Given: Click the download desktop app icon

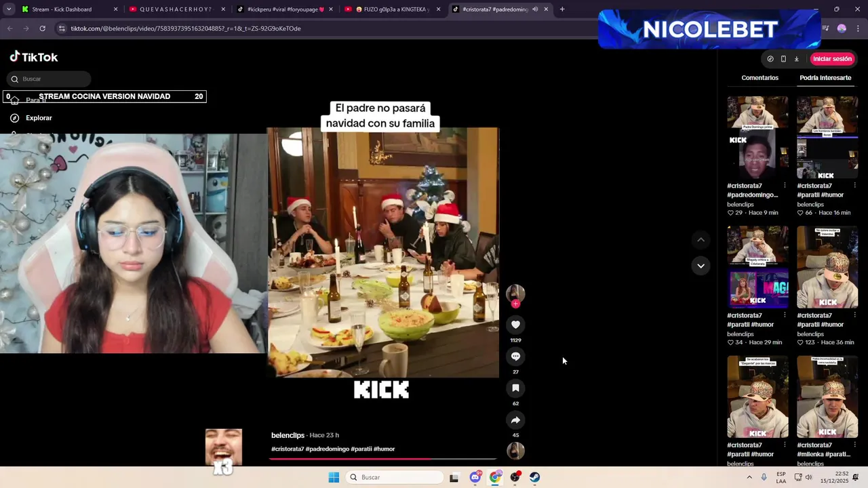Looking at the screenshot, I should click(x=797, y=59).
